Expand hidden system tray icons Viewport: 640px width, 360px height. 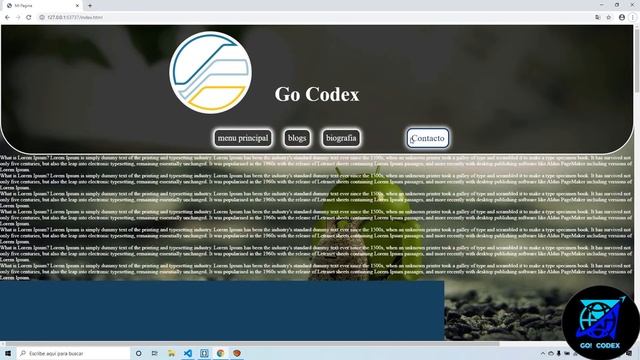(x=542, y=353)
